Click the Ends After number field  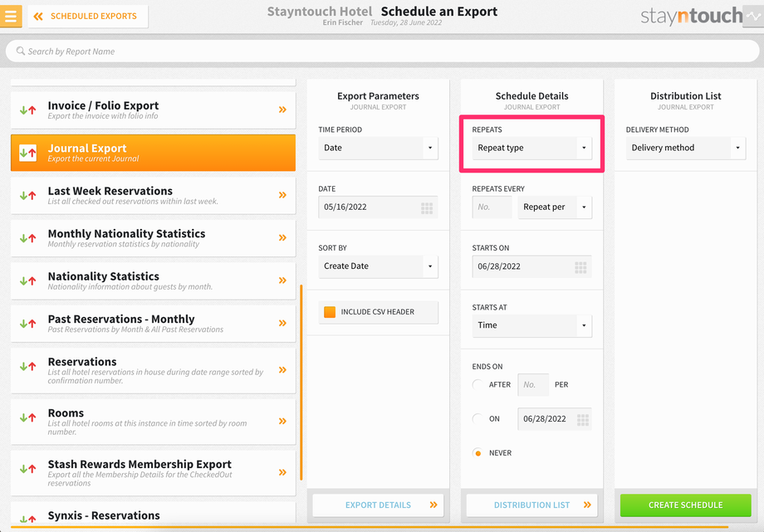coord(533,385)
